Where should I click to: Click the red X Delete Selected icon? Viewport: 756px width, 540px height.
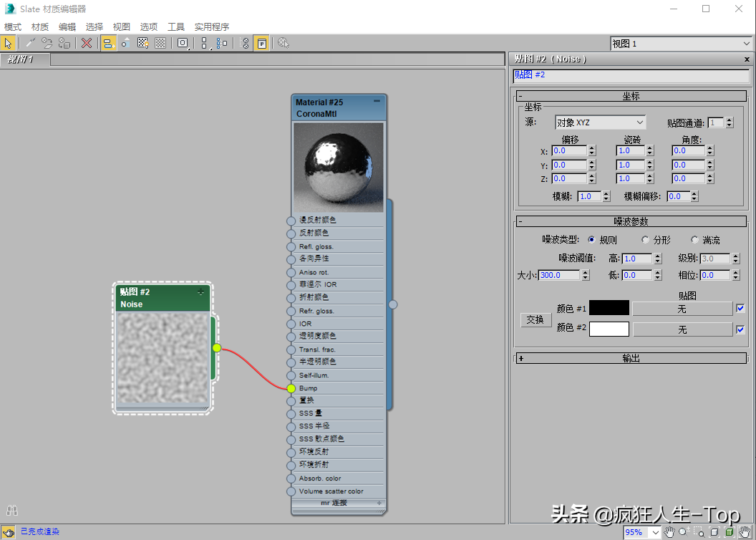[x=87, y=43]
